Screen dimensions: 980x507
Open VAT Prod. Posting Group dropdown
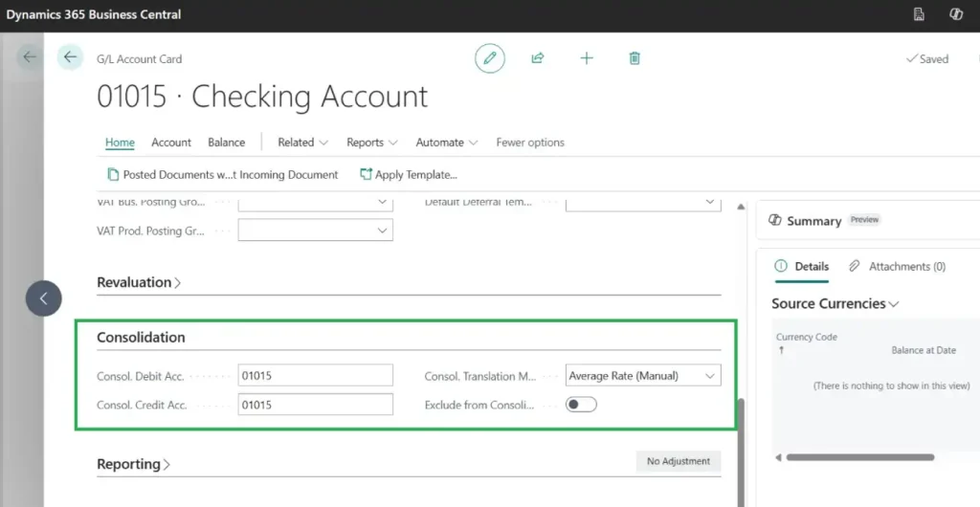pos(316,231)
